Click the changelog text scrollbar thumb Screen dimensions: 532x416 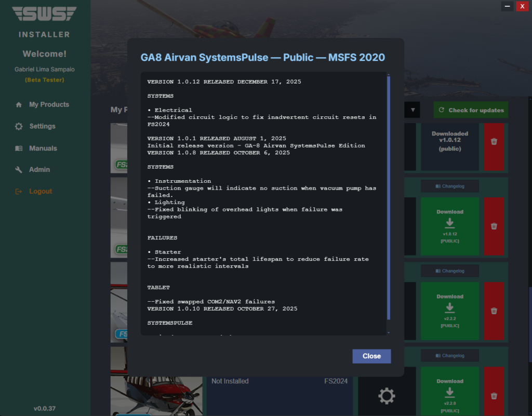coord(389,198)
